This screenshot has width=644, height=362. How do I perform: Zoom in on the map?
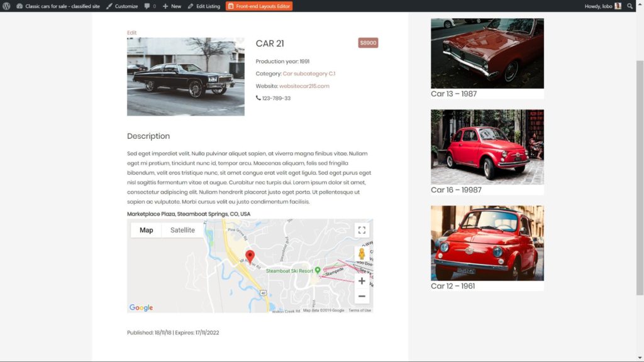pyautogui.click(x=362, y=281)
